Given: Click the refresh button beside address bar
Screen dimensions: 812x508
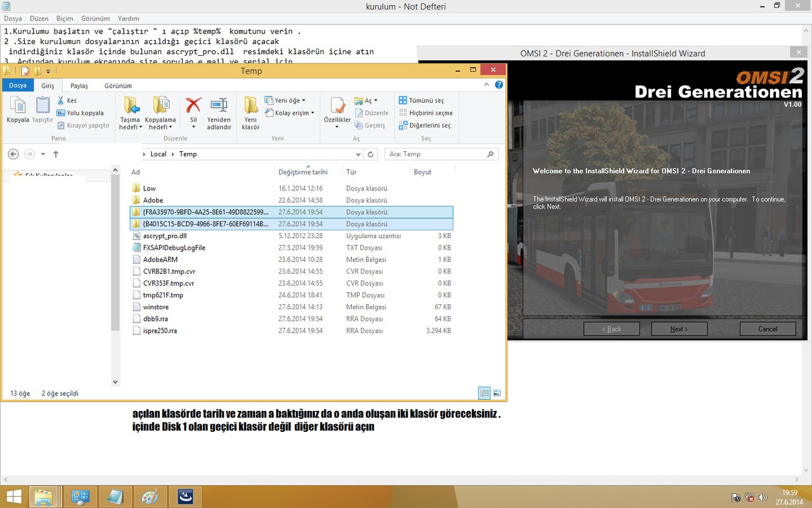Looking at the screenshot, I should [371, 154].
